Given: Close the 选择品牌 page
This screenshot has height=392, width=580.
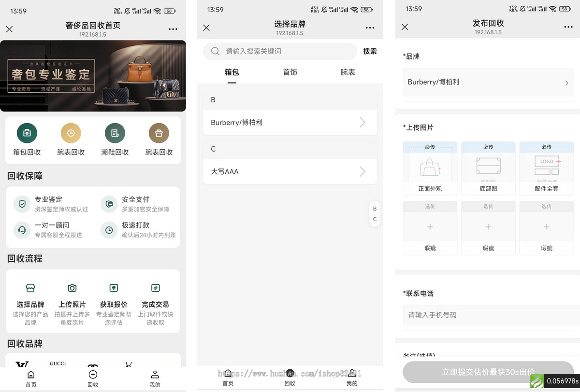Looking at the screenshot, I should (206, 28).
